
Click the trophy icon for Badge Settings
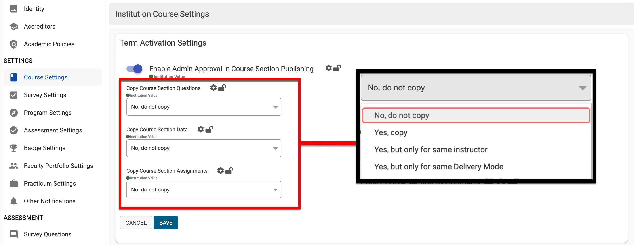[14, 148]
